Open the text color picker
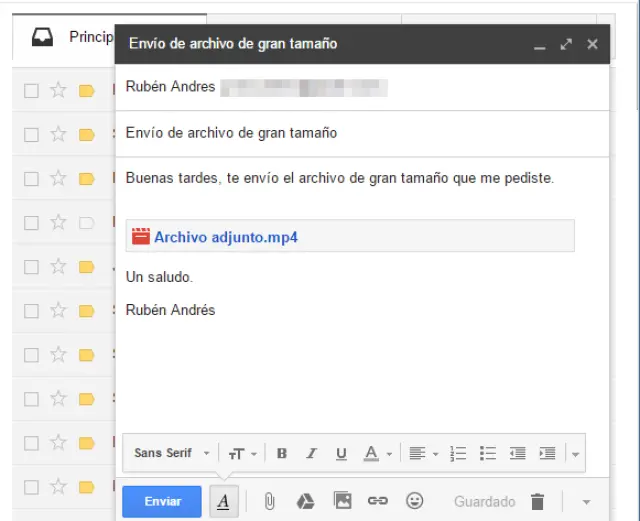 tap(376, 453)
